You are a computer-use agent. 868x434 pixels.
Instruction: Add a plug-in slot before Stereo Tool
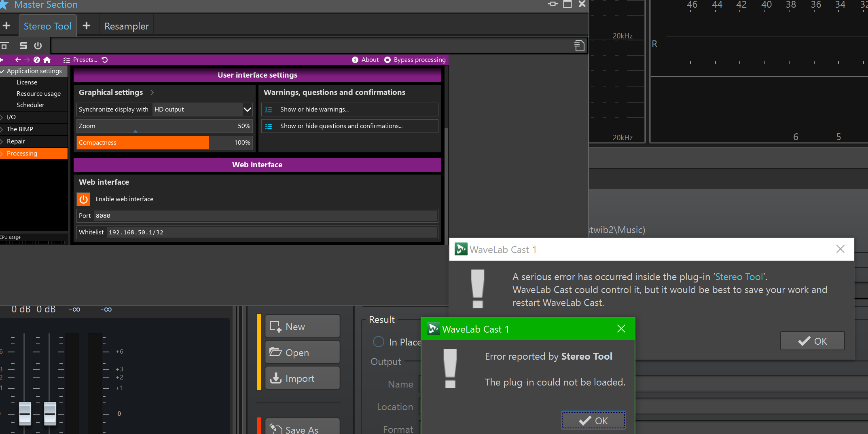pyautogui.click(x=6, y=26)
